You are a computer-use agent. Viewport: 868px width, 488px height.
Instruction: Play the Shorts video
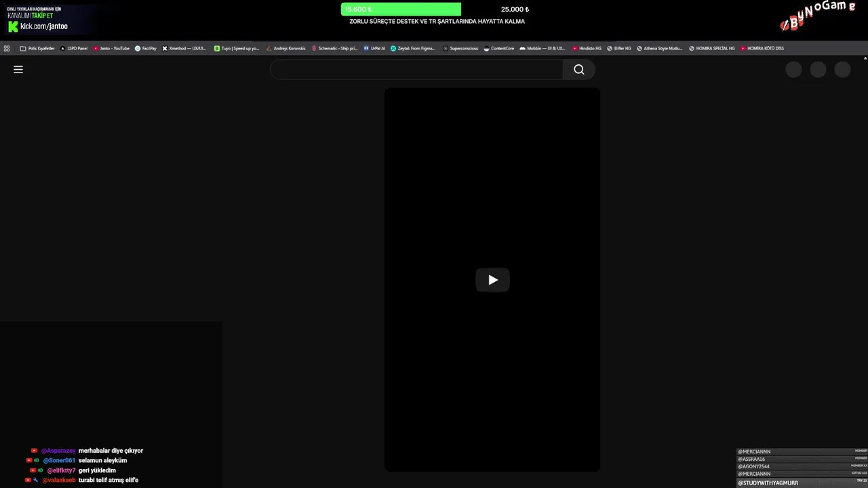[x=492, y=280]
